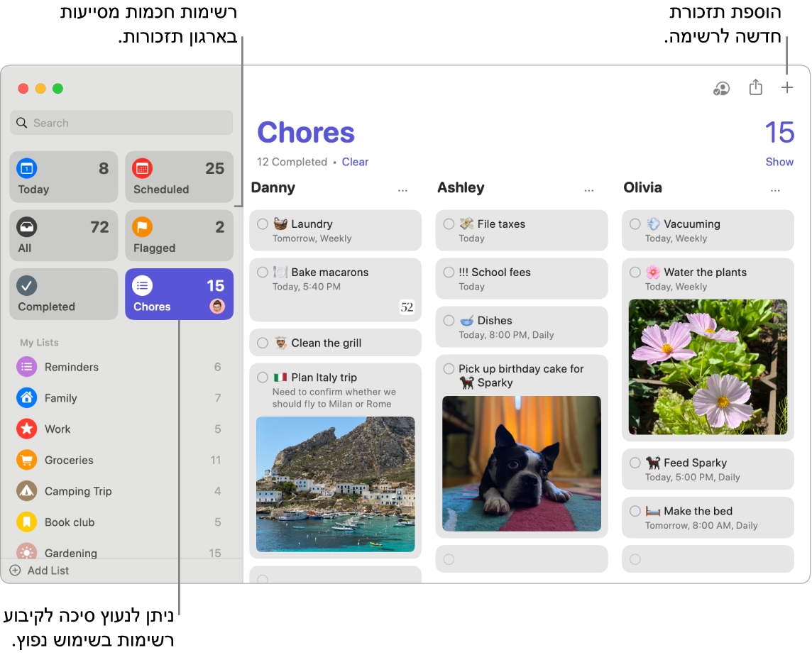Click the Work star list icon
This screenshot has height=655, width=812.
tap(26, 429)
